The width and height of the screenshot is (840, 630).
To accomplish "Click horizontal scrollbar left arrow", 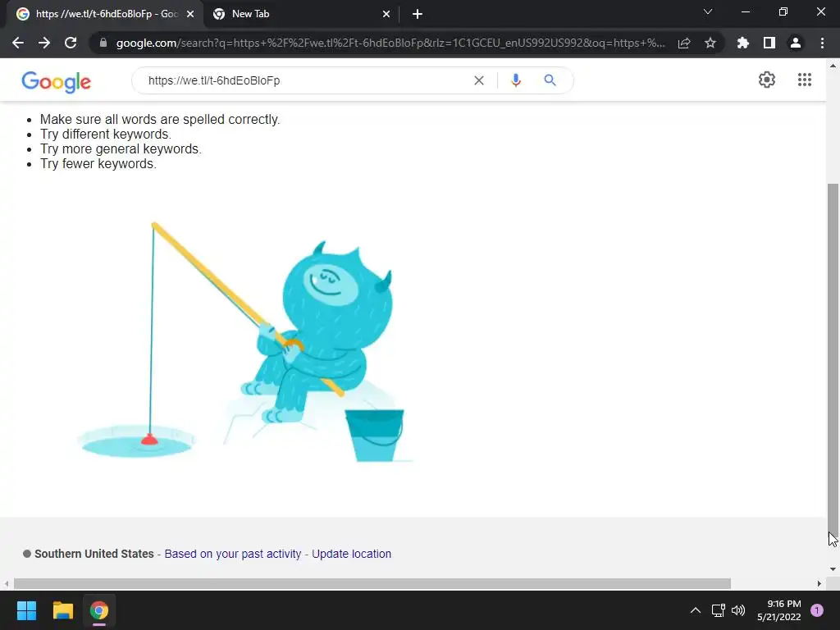I will [x=7, y=583].
